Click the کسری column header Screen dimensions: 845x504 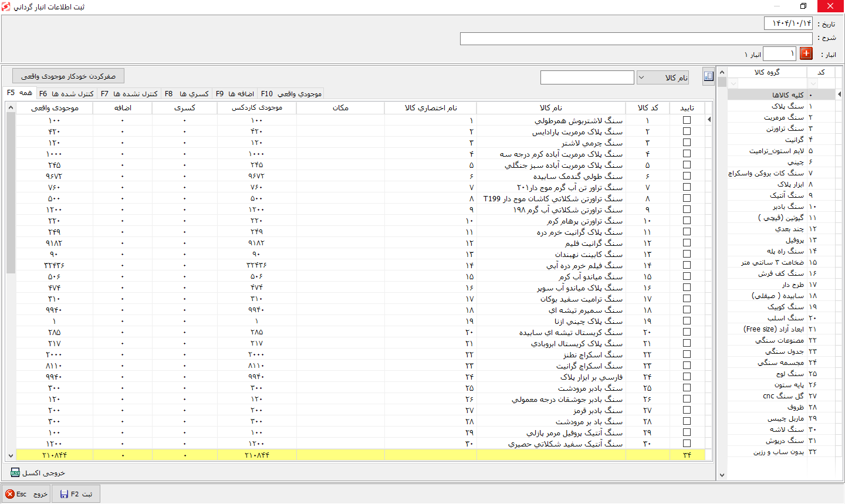point(184,108)
